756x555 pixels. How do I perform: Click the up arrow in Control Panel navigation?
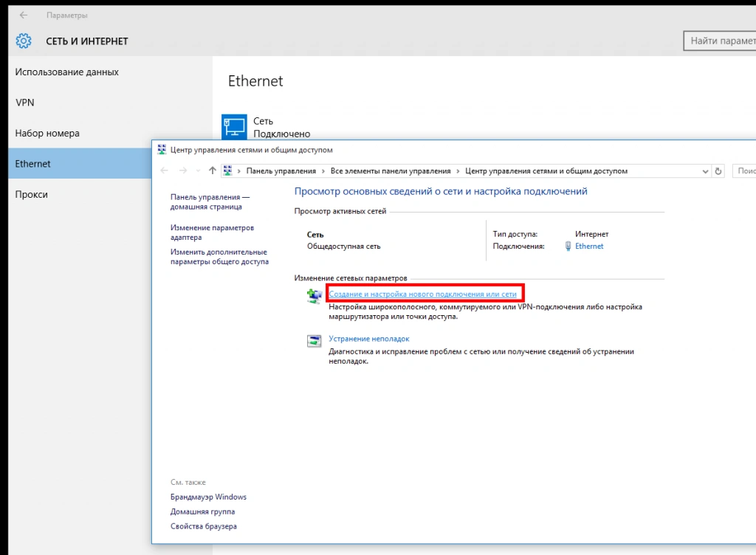click(213, 170)
